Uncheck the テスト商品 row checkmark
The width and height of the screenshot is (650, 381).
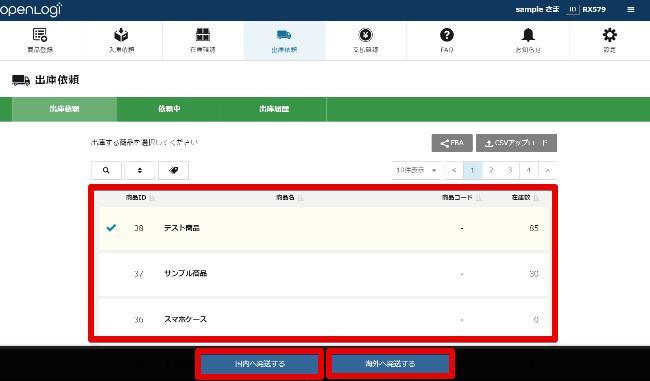[x=111, y=228]
